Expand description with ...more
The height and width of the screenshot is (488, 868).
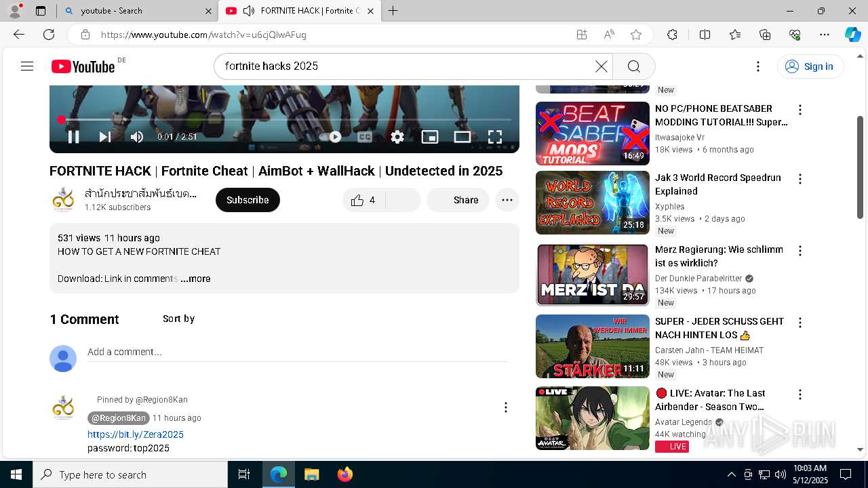click(x=195, y=279)
